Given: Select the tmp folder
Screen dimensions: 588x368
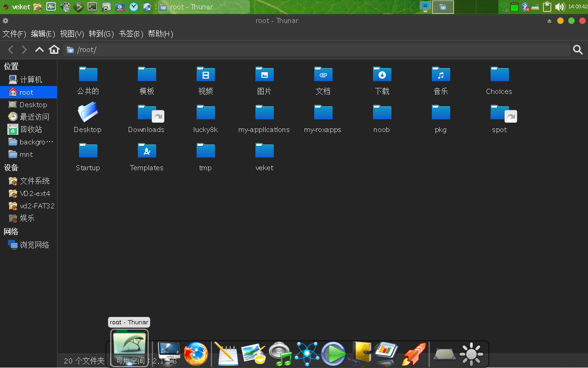Looking at the screenshot, I should [205, 156].
